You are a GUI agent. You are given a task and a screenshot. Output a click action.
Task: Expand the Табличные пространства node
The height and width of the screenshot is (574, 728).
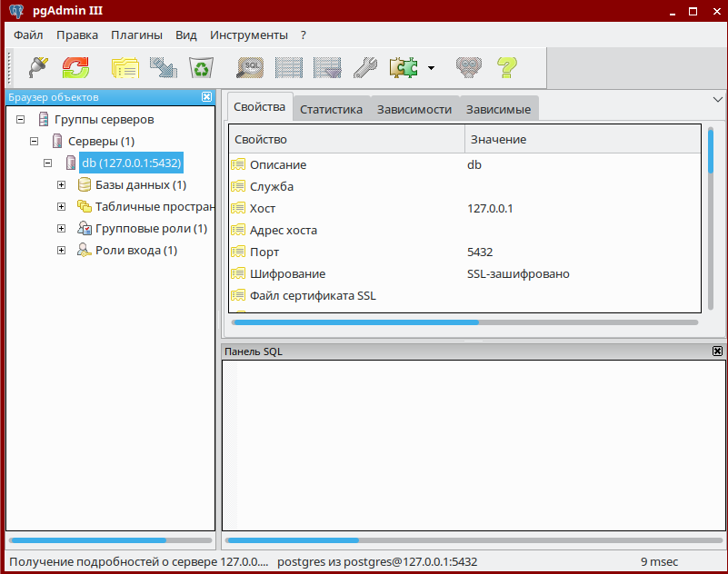pyautogui.click(x=61, y=207)
